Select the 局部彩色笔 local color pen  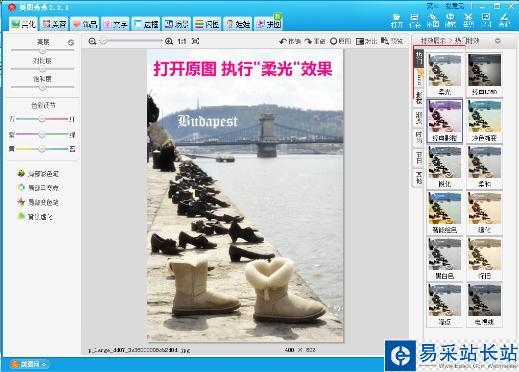tap(38, 174)
